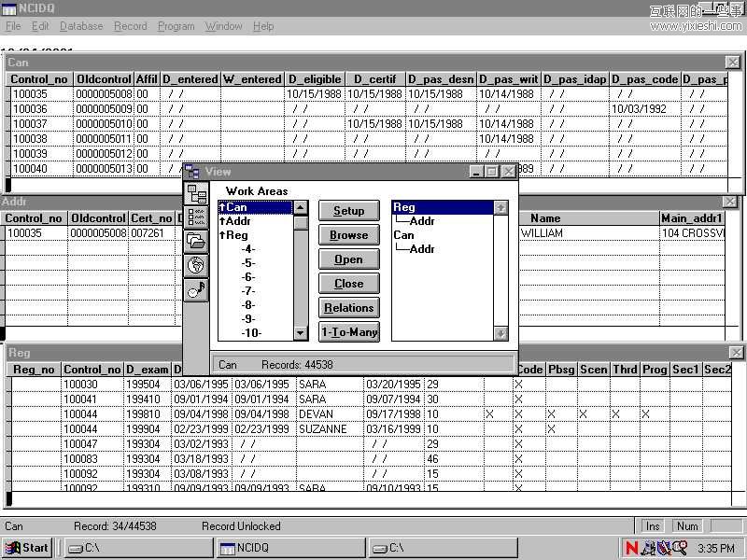This screenshot has height=560, width=747.
Task: Click the red N icon in system tray
Action: tap(632, 548)
